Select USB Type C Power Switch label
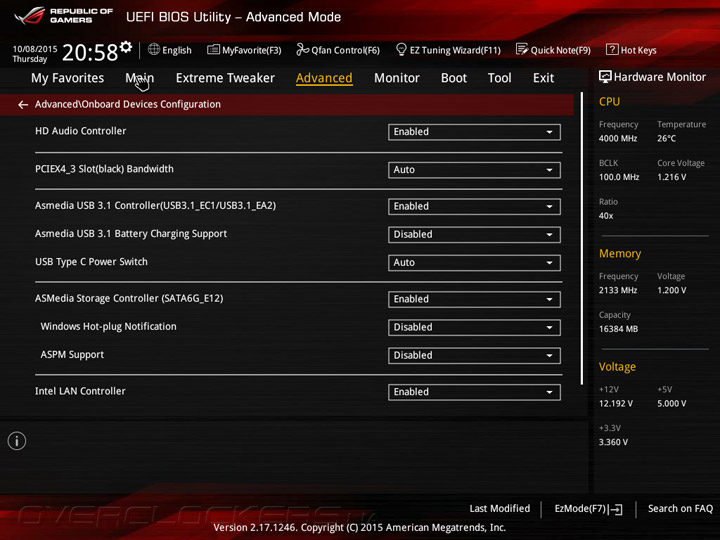720x540 pixels. pos(91,262)
